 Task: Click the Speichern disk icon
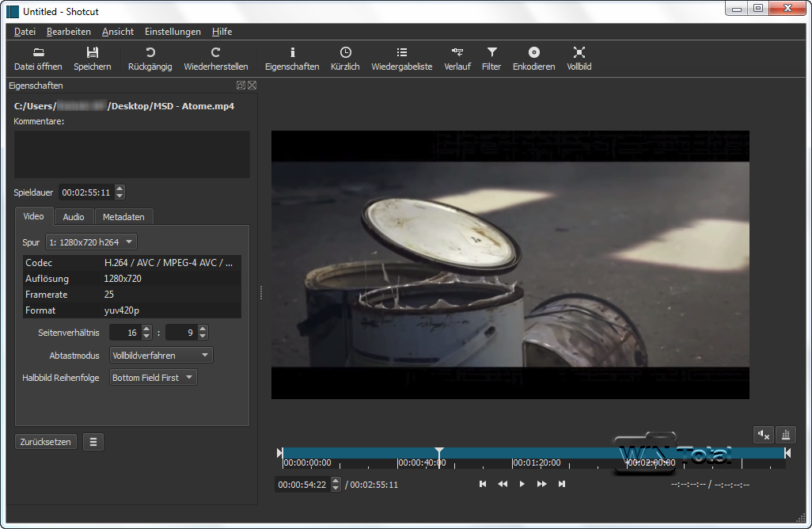tap(93, 52)
